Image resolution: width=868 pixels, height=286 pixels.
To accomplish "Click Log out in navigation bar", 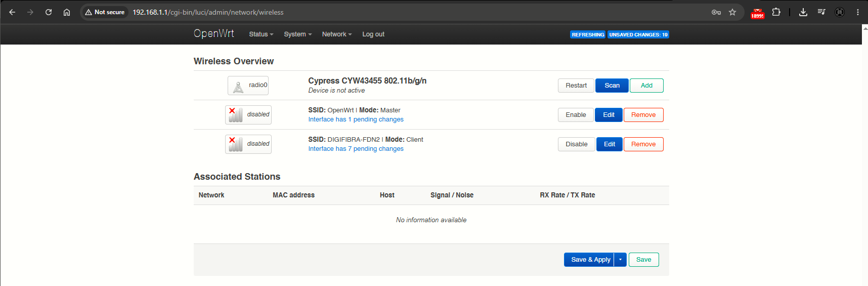I will tap(373, 34).
